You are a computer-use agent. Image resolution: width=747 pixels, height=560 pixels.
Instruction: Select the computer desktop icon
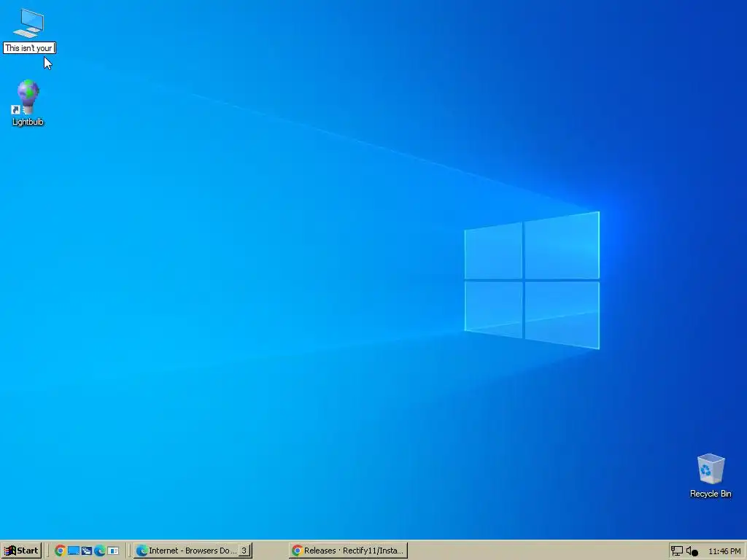[29, 23]
